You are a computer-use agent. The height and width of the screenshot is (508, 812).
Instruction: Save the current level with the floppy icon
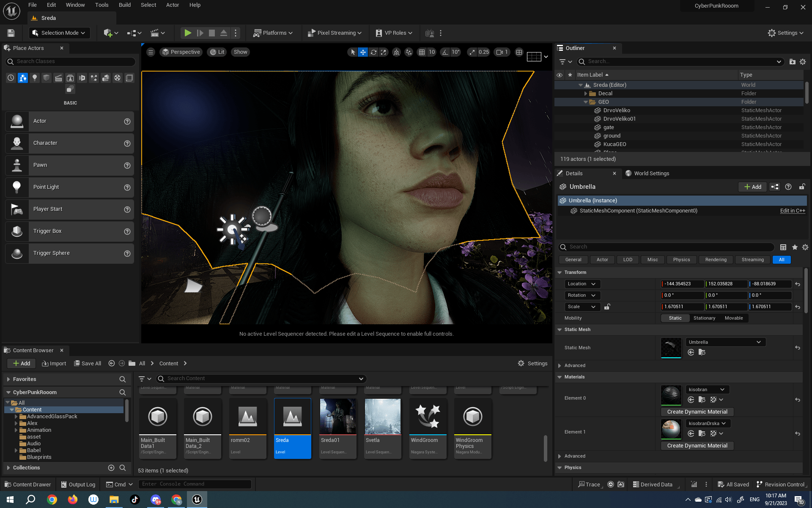pyautogui.click(x=11, y=33)
